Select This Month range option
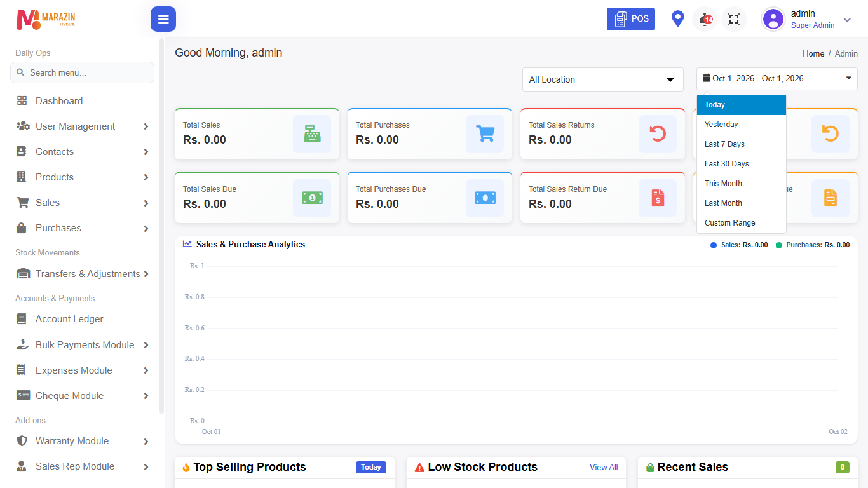 (x=742, y=184)
